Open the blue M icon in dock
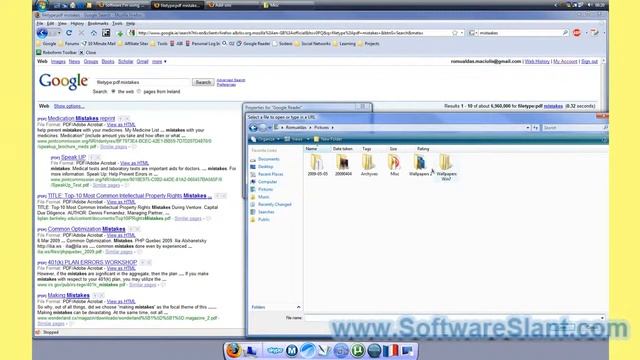Screen dimensions: 640x360 click(291, 351)
